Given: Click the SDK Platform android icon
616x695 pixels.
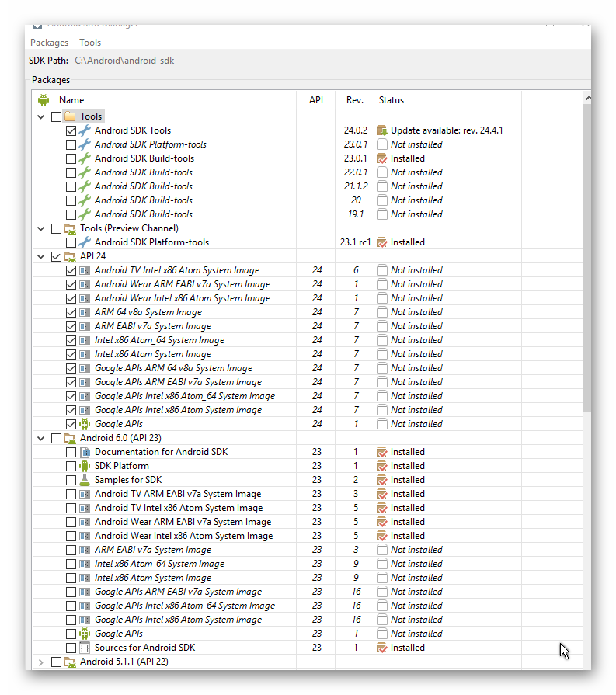Looking at the screenshot, I should pos(85,466).
